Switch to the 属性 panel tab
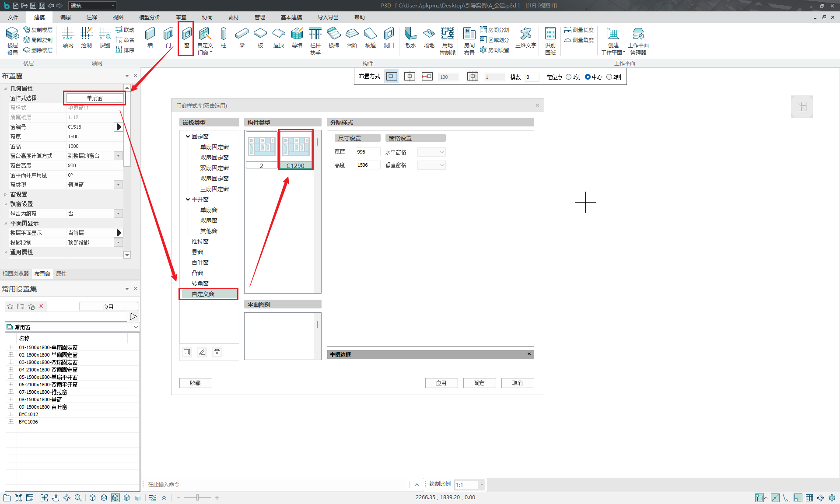The image size is (840, 504). pyautogui.click(x=61, y=274)
